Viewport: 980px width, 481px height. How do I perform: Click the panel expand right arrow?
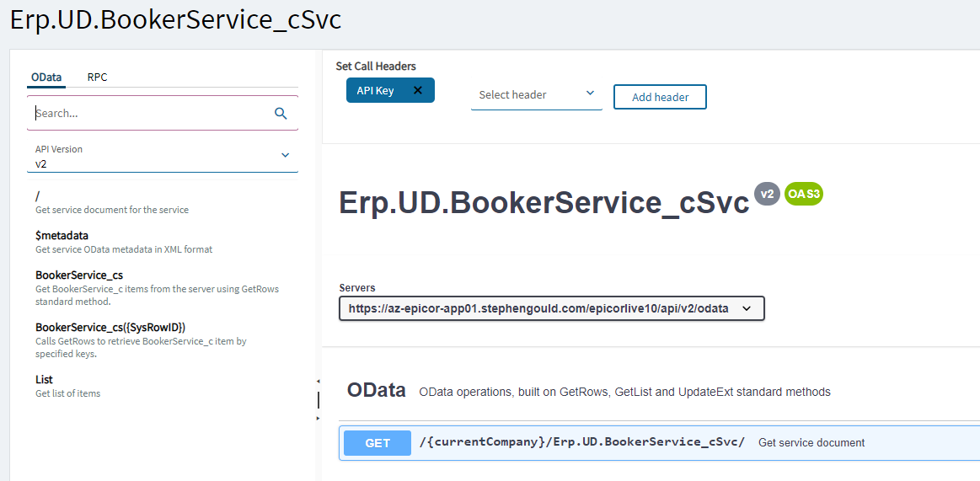(318, 418)
